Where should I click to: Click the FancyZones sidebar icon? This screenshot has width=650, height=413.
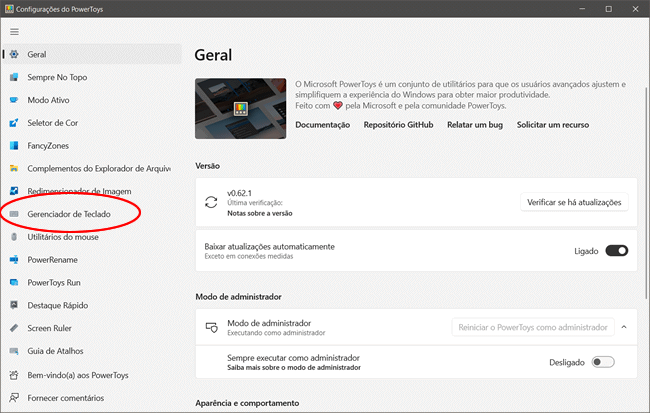(x=14, y=146)
